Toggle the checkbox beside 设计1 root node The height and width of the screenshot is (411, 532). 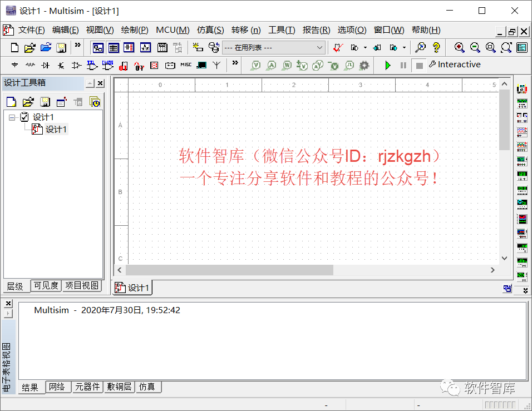(x=24, y=117)
